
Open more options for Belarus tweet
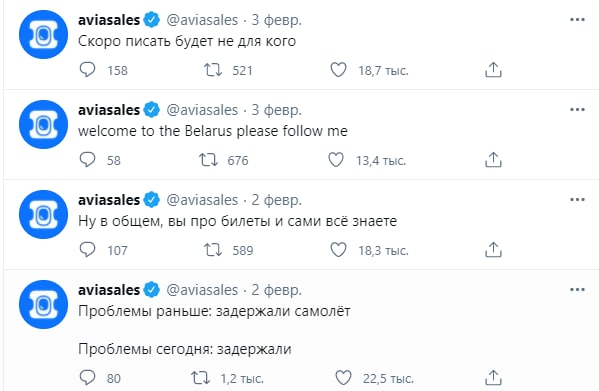pyautogui.click(x=577, y=110)
